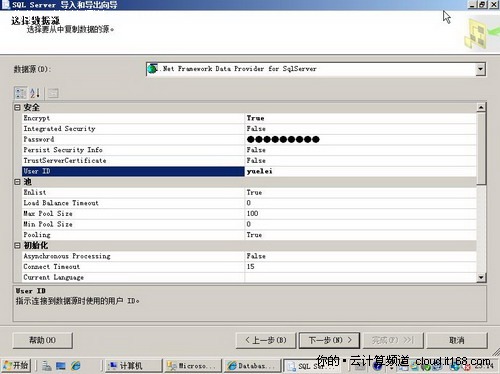Switch property grid to Categorized view
The image size is (500, 374).
coord(21,93)
